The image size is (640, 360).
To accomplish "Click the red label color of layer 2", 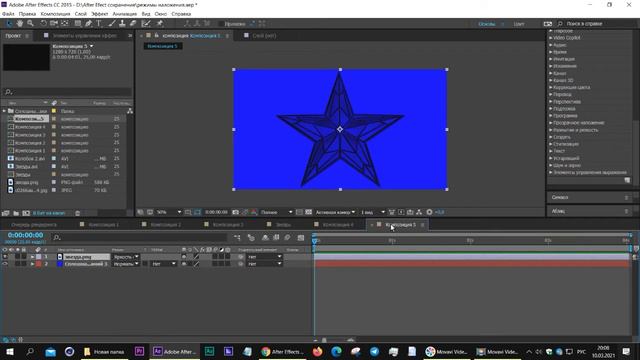I will coord(39,264).
